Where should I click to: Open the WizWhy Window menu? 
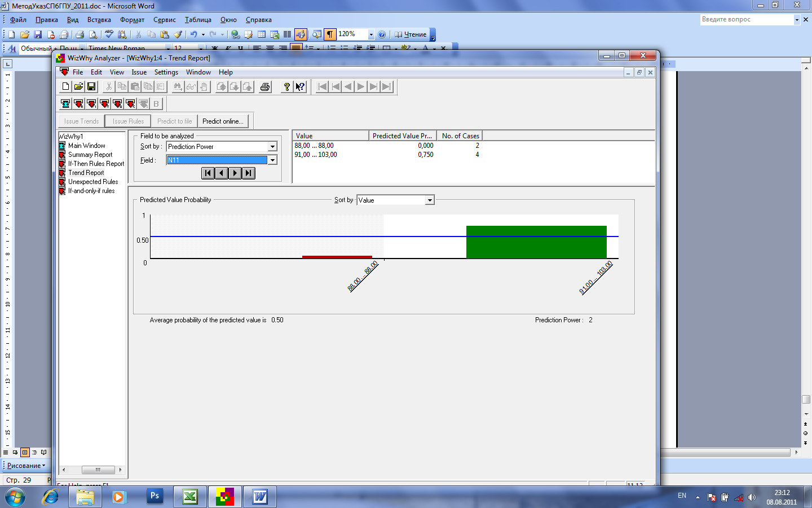[x=198, y=72]
